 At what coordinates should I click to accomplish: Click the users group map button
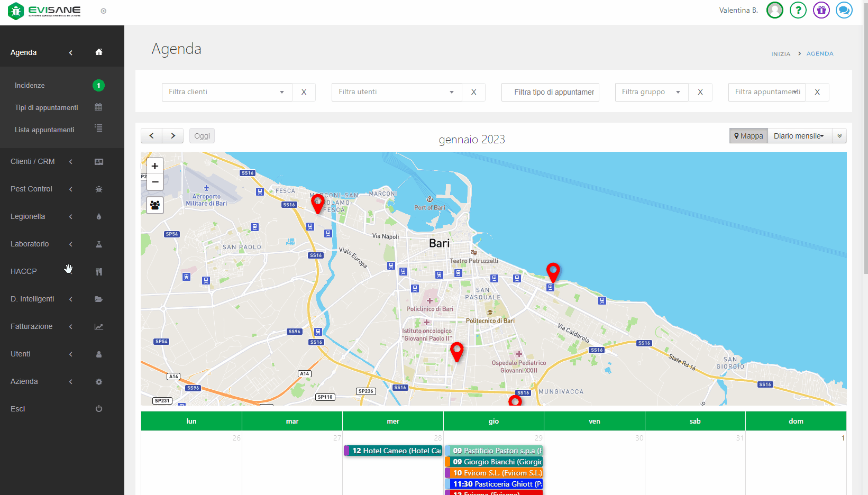point(155,205)
